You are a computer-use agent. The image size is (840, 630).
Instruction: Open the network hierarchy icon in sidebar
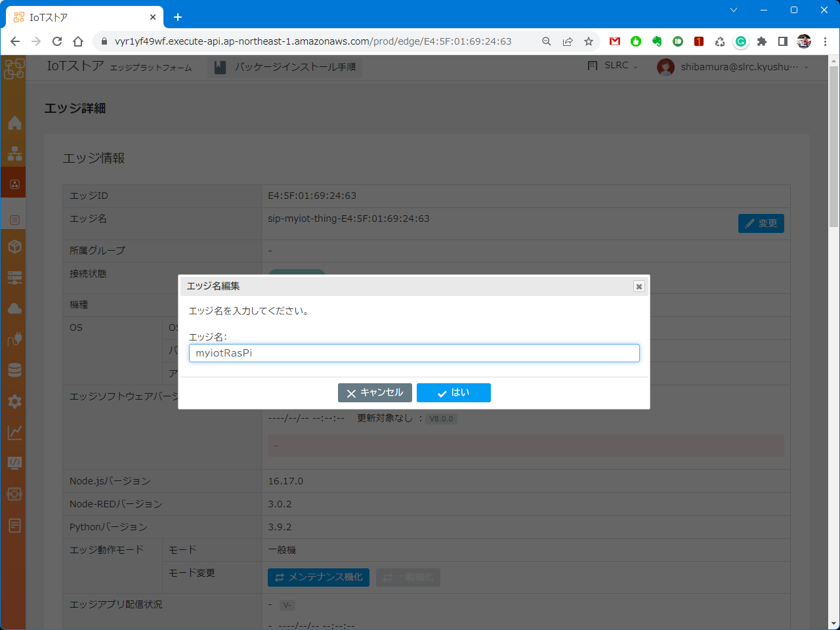(x=14, y=154)
